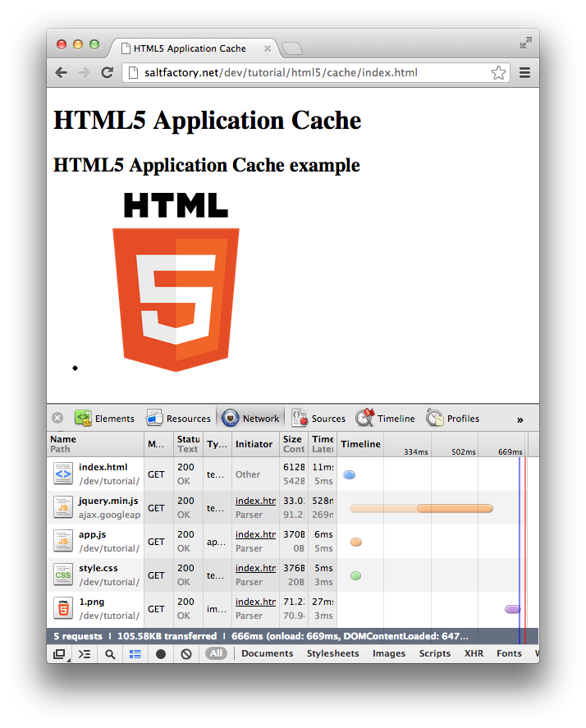Open the Resources panel

point(178,419)
